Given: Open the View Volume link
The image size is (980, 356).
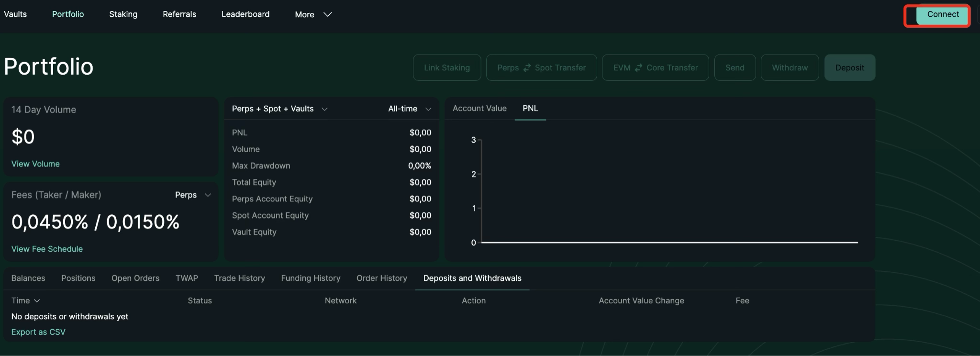Looking at the screenshot, I should 35,164.
